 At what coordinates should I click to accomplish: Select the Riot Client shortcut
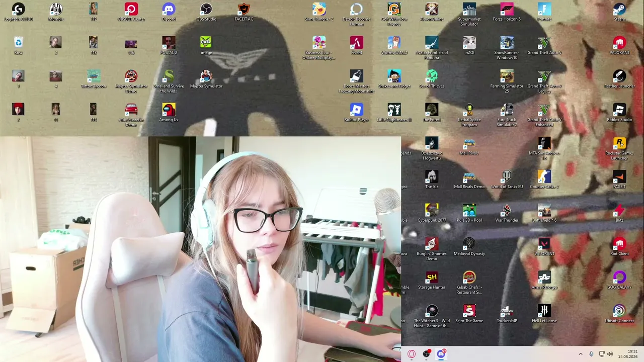coord(619,247)
